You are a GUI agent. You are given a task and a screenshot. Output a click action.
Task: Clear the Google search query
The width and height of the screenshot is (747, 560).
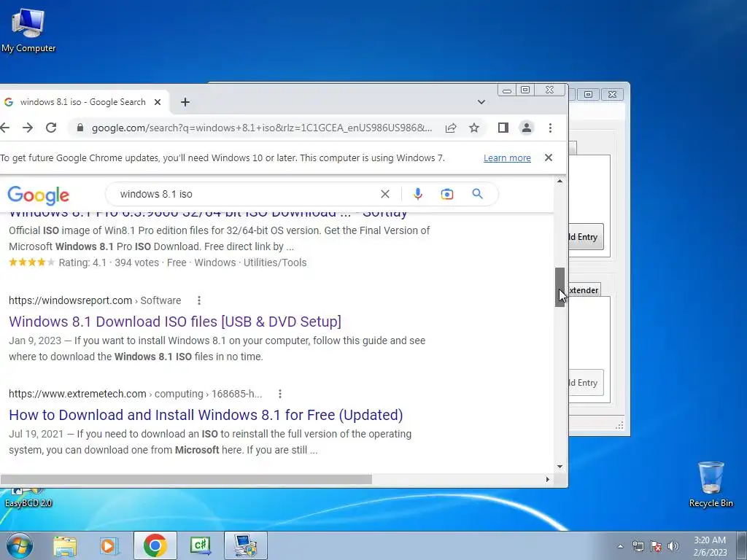[385, 194]
